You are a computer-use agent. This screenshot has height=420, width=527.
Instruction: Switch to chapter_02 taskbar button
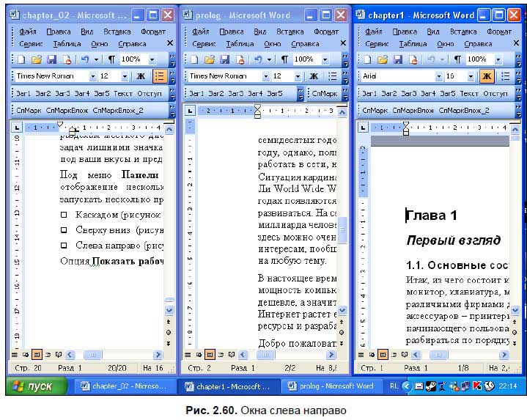(x=123, y=386)
